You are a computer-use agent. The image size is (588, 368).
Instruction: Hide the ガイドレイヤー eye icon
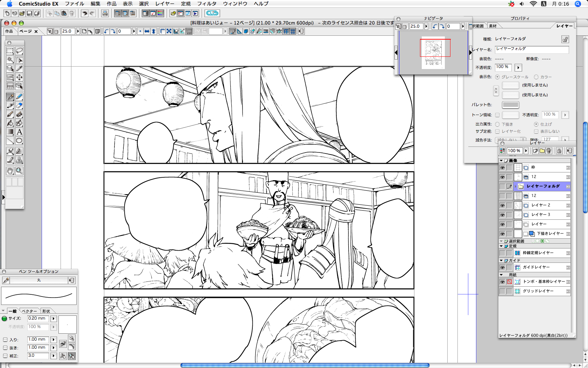click(502, 267)
